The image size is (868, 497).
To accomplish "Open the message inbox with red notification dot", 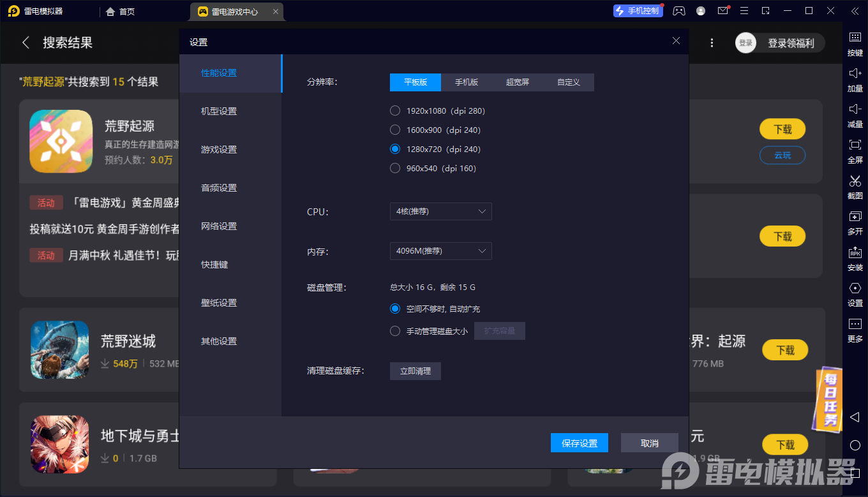I will pos(722,11).
